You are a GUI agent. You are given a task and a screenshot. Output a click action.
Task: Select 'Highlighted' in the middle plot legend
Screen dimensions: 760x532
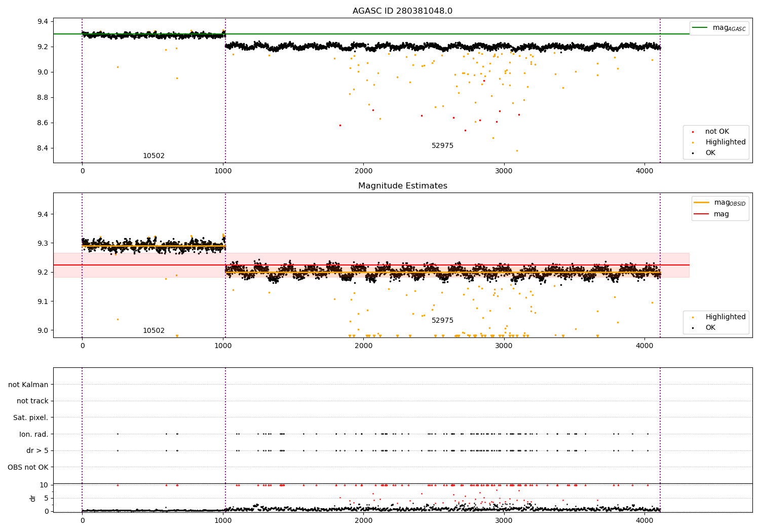pos(726,317)
